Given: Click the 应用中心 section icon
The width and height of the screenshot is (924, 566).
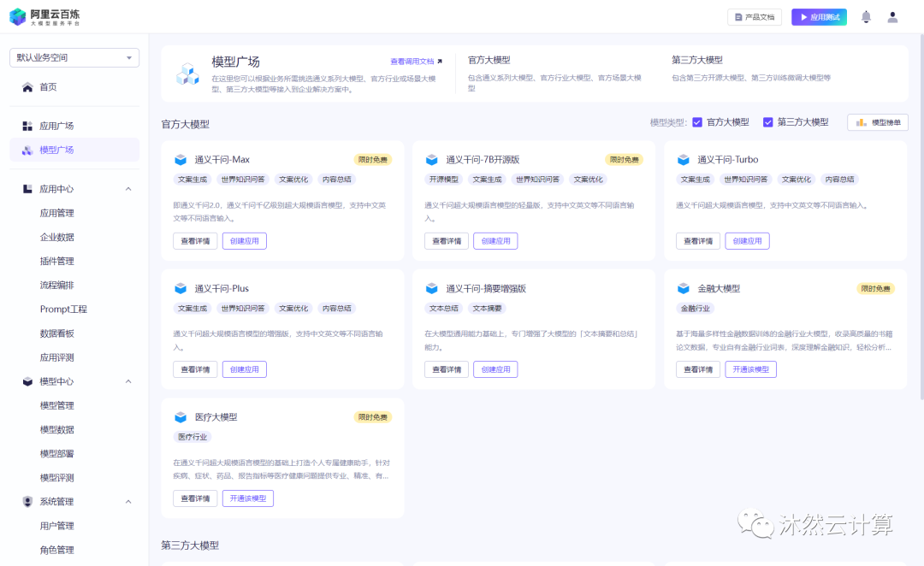Looking at the screenshot, I should 27,189.
